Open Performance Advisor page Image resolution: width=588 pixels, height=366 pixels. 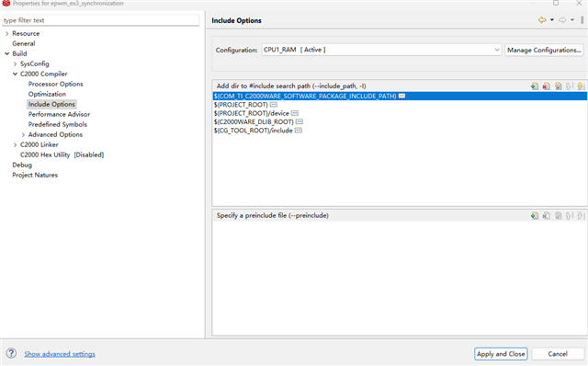[x=59, y=114]
